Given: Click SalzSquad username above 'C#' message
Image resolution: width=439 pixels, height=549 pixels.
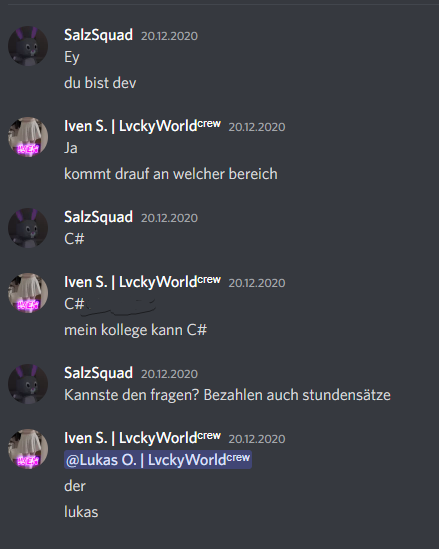Looking at the screenshot, I should pyautogui.click(x=98, y=217).
